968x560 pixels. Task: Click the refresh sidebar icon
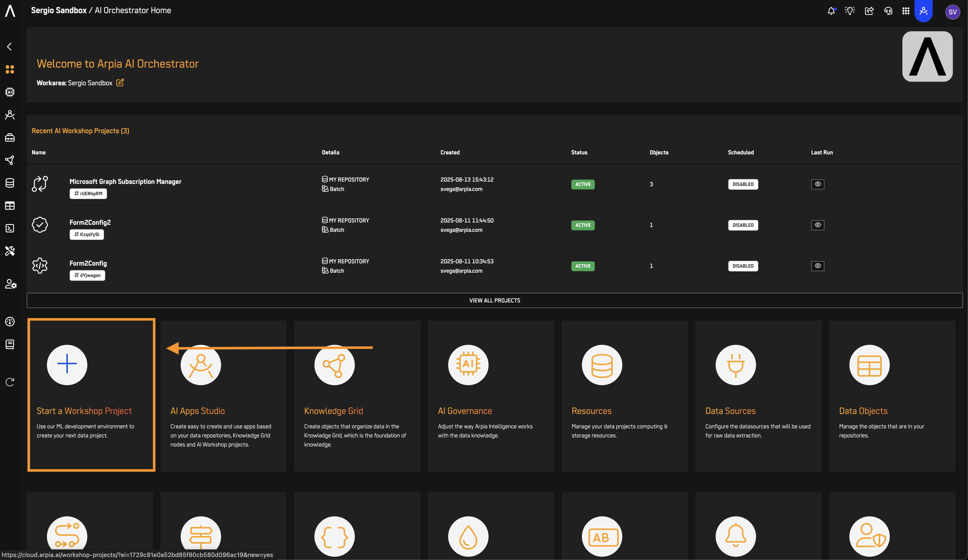pyautogui.click(x=10, y=382)
